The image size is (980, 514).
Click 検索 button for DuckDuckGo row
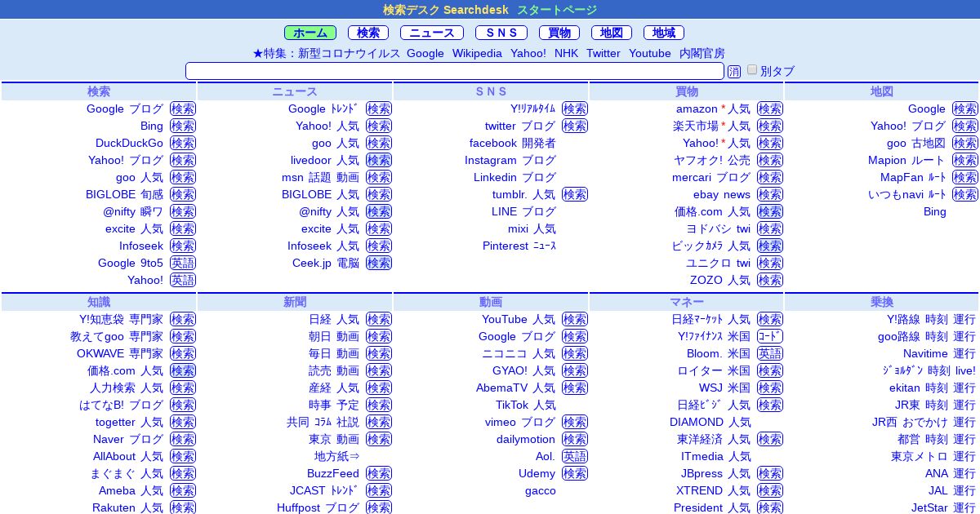(183, 143)
